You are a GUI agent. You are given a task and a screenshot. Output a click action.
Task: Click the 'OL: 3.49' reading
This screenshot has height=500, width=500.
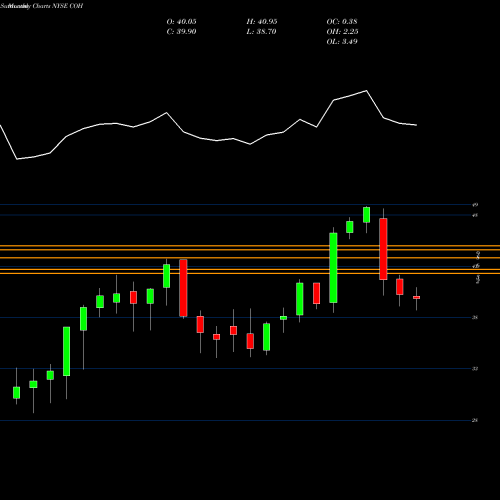tap(342, 42)
